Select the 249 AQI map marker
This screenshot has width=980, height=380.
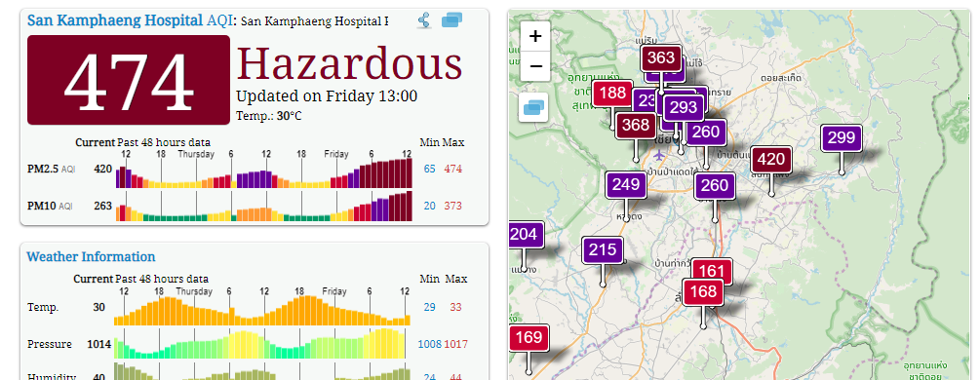(x=626, y=185)
